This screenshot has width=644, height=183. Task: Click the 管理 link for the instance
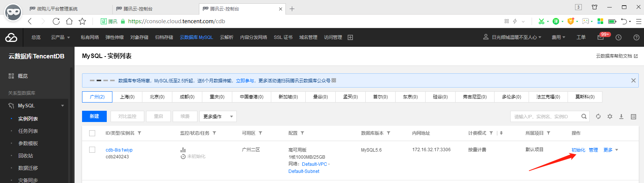point(593,150)
